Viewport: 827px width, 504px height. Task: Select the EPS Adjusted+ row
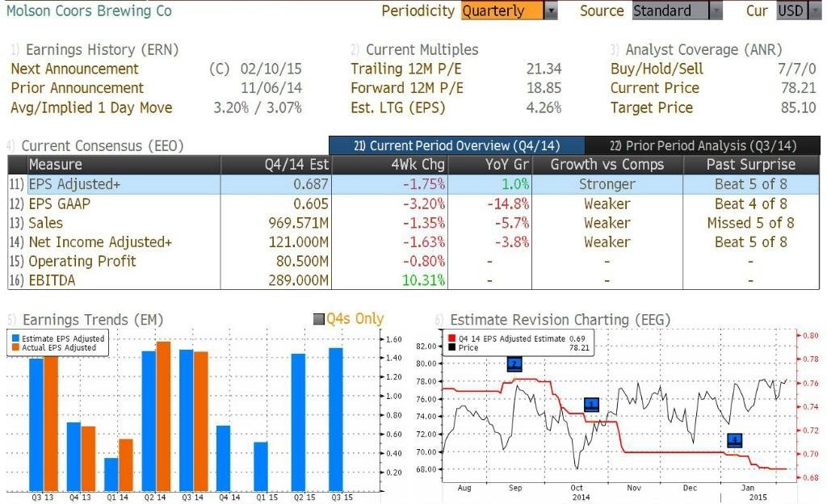click(x=413, y=184)
